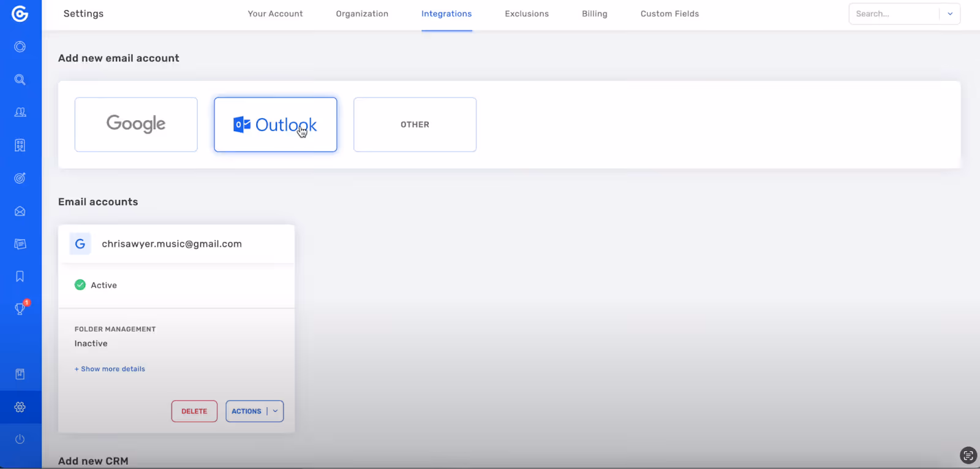The height and width of the screenshot is (469, 980).
Task: Open the envelope email icon in sidebar
Action: click(20, 212)
